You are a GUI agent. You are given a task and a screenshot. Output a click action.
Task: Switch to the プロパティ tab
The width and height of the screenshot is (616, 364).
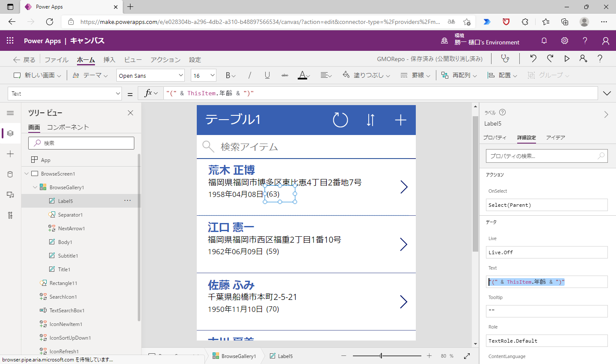point(495,138)
